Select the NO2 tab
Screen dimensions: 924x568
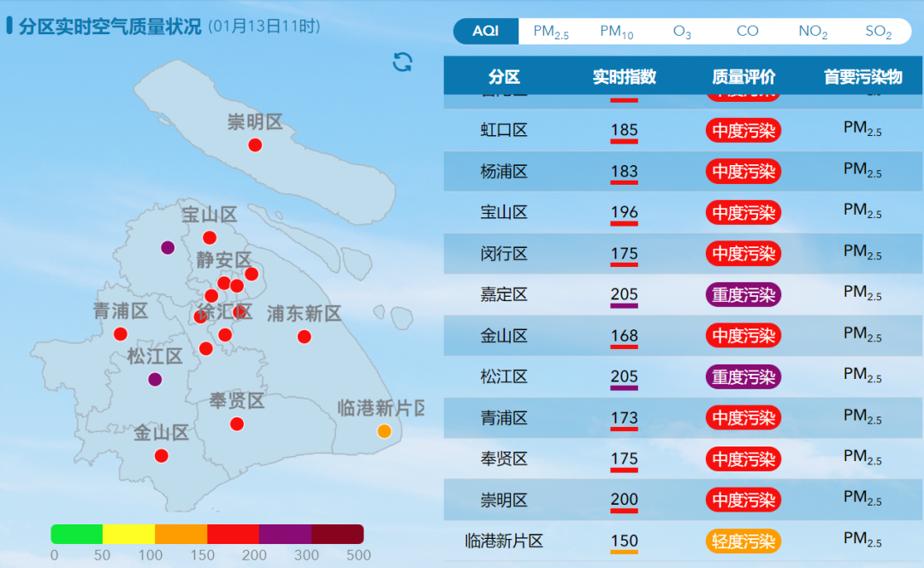813,32
